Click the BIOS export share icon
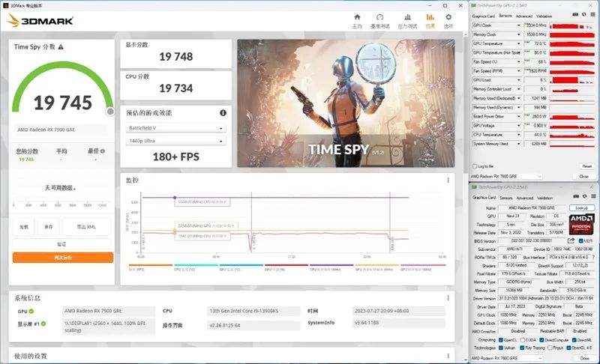This screenshot has height=364, width=600. coord(571,240)
